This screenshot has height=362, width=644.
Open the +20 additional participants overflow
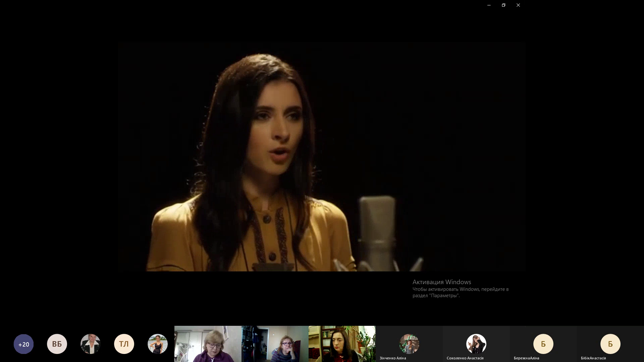(x=23, y=344)
